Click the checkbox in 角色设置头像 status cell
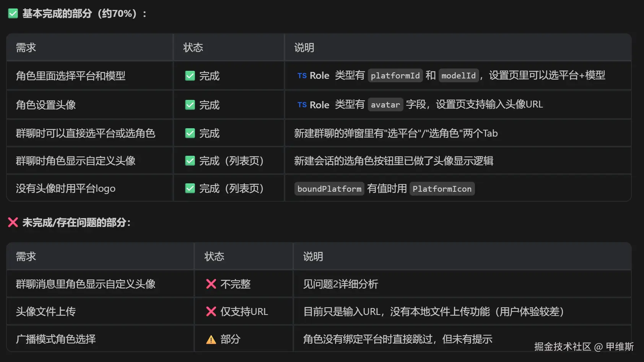 (190, 105)
